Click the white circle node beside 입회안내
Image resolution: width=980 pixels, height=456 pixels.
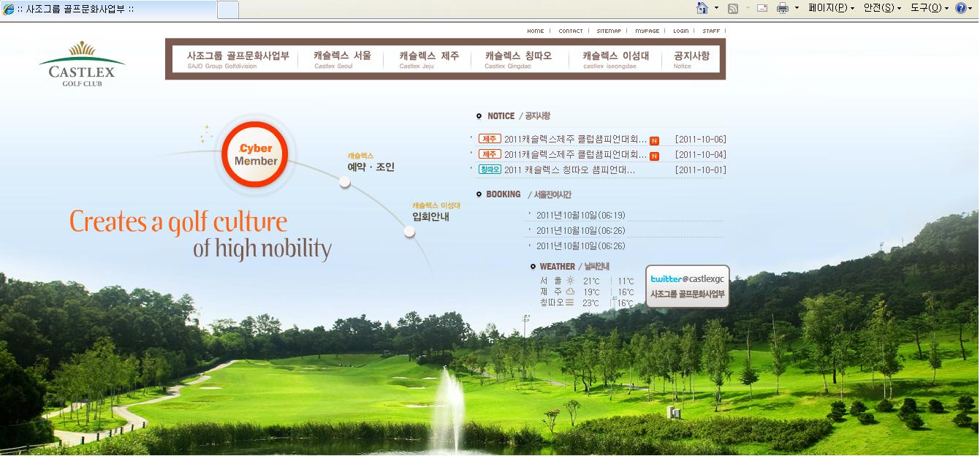(409, 232)
